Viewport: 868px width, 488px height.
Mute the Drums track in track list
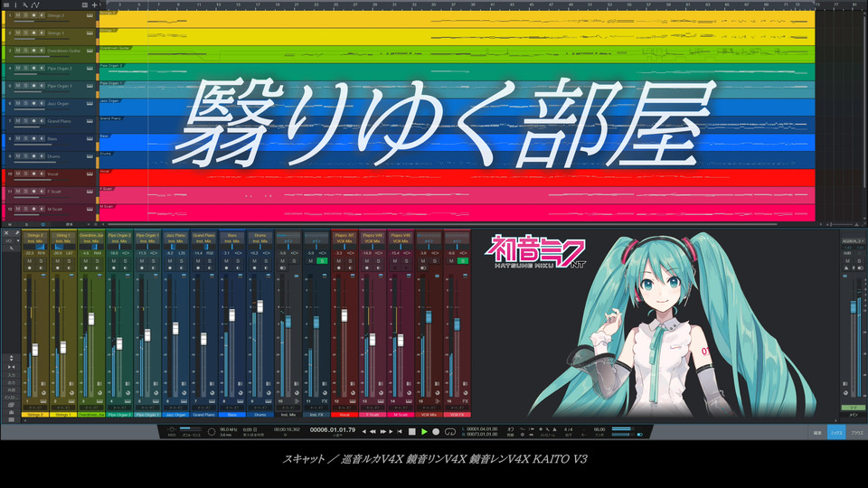[18, 156]
